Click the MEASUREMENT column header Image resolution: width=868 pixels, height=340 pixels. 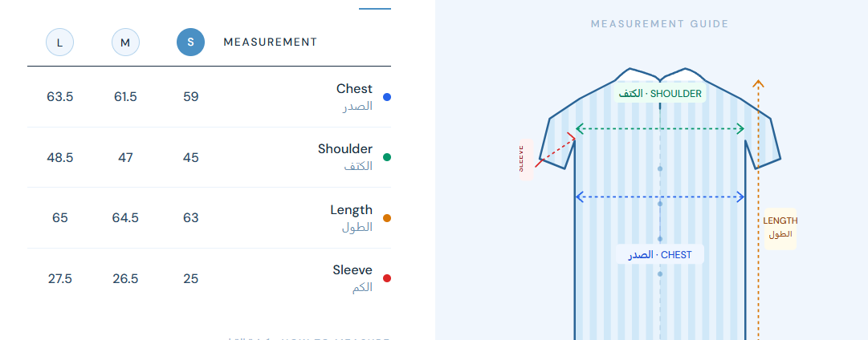point(270,42)
